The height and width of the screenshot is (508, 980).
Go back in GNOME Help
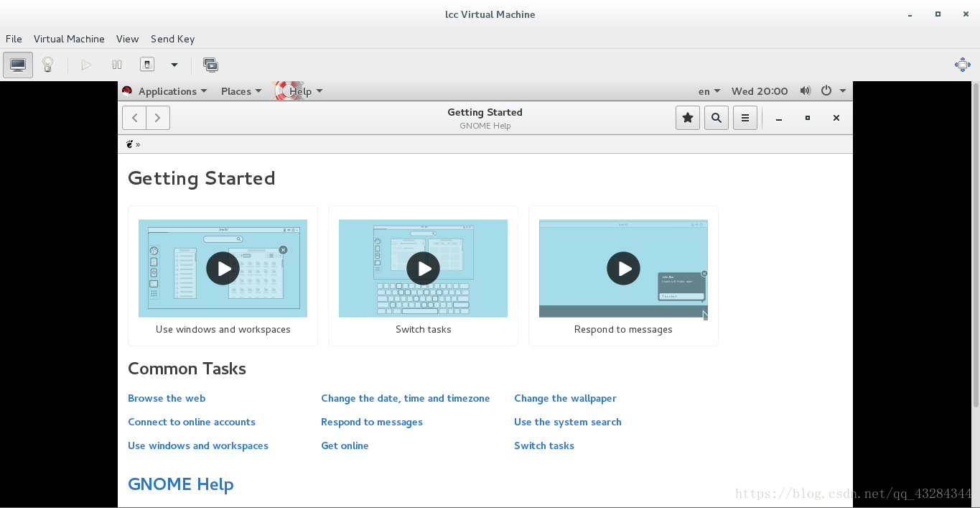point(134,118)
